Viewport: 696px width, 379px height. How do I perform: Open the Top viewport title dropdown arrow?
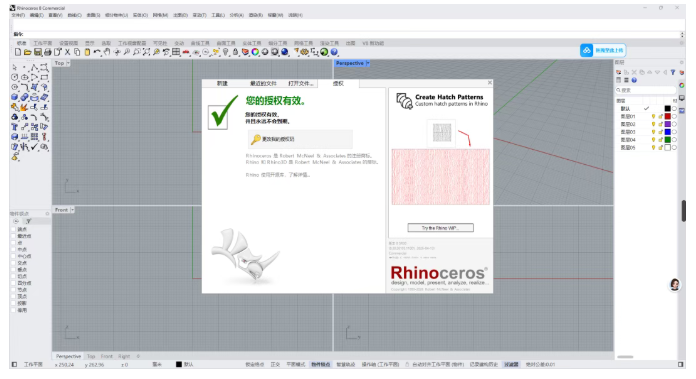point(68,63)
